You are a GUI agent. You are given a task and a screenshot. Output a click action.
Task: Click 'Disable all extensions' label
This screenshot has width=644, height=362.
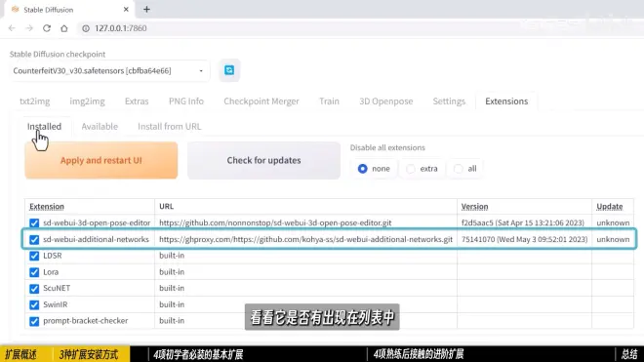coord(387,147)
